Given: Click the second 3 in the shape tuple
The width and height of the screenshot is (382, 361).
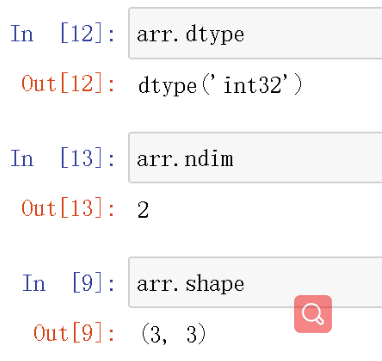Looking at the screenshot, I should [192, 334].
